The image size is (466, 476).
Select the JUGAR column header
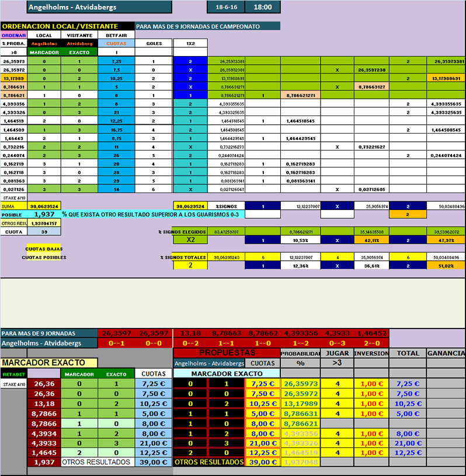pyautogui.click(x=337, y=353)
